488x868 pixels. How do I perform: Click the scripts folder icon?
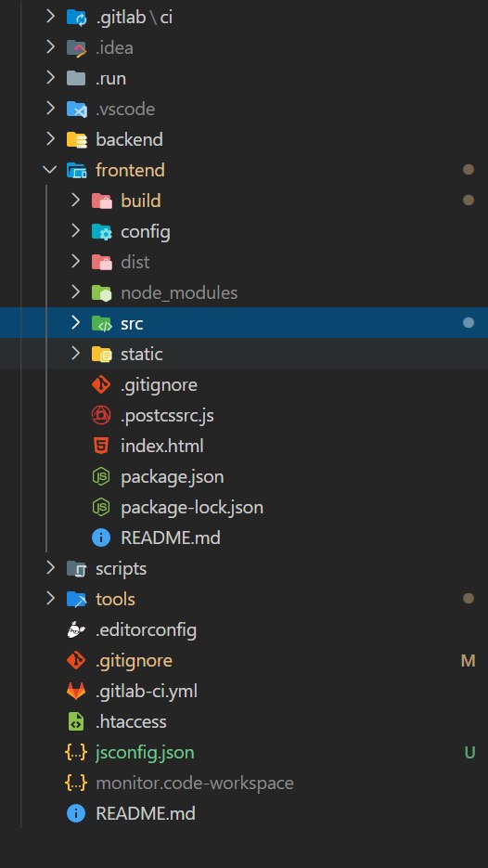pyautogui.click(x=76, y=568)
